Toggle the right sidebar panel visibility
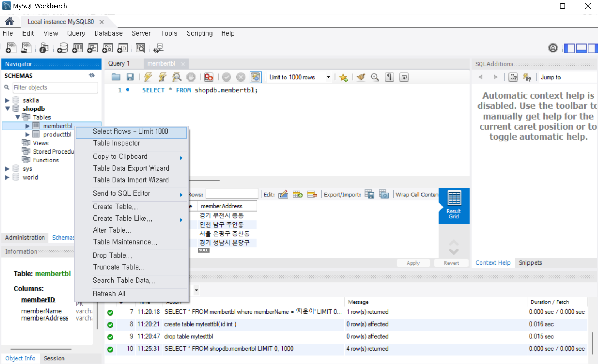 click(x=592, y=48)
